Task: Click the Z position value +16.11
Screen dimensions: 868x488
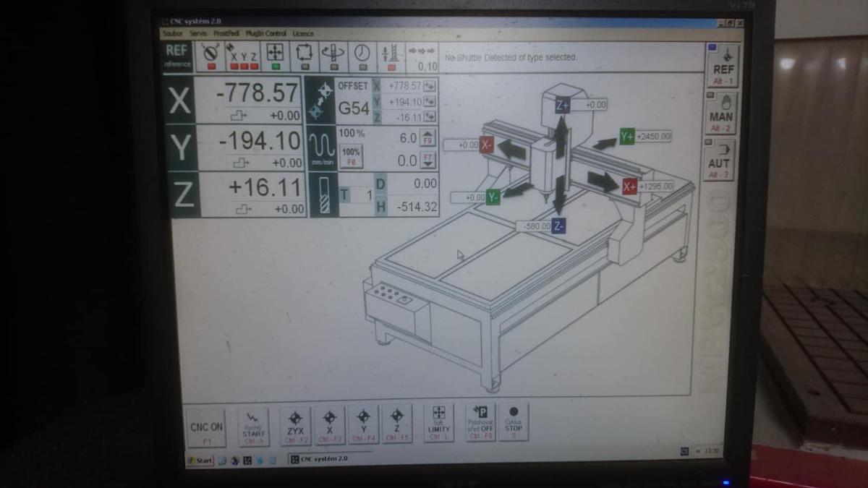Action: 265,187
